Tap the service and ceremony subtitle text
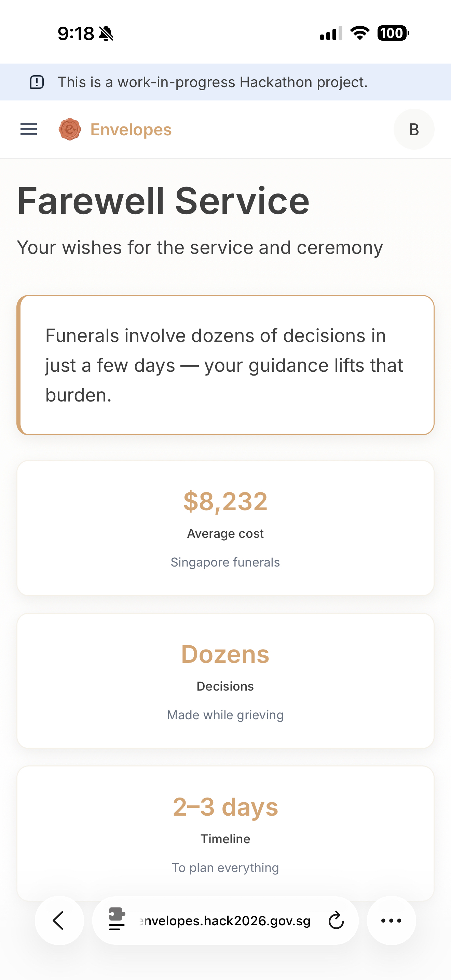The image size is (451, 980). tap(200, 248)
